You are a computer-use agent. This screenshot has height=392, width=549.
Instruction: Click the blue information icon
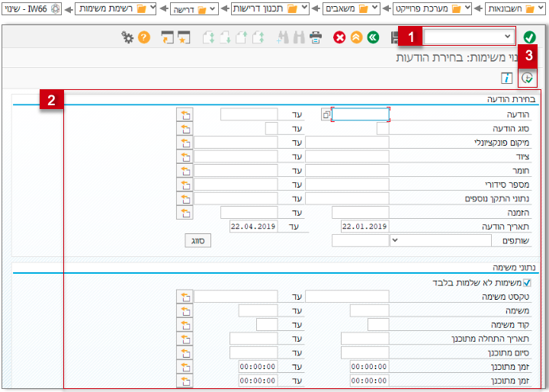[x=506, y=79]
